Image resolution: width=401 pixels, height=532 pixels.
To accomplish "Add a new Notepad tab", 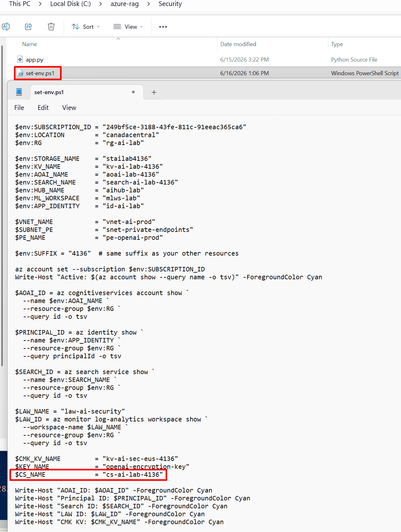I will tap(154, 92).
